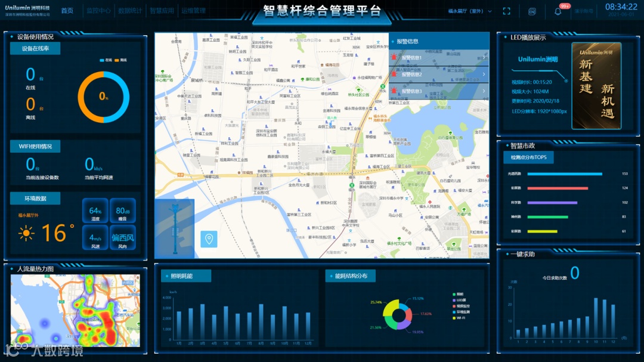The height and width of the screenshot is (362, 644).
Task: Toggle the 离线 legend entry in the donut chart
Action: pyautogui.click(x=120, y=60)
